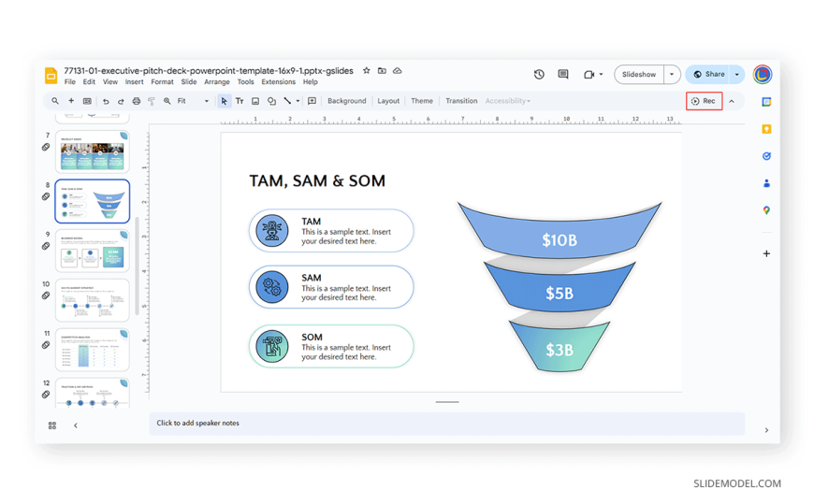Image resolution: width=814 pixels, height=504 pixels.
Task: Open Google Tasks in the side panel
Action: (x=766, y=156)
